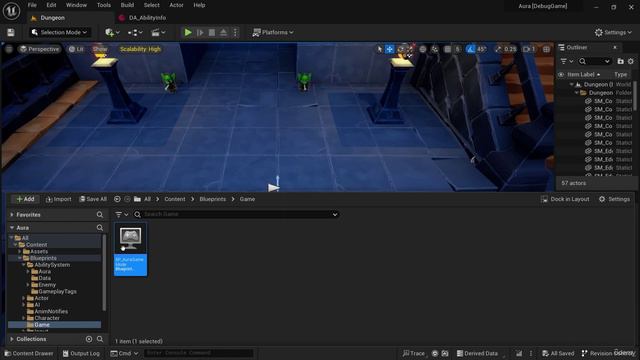Viewport: 640px width, 360px height.
Task: Collapse the Dungeon folder in Outliner
Action: click(x=576, y=93)
